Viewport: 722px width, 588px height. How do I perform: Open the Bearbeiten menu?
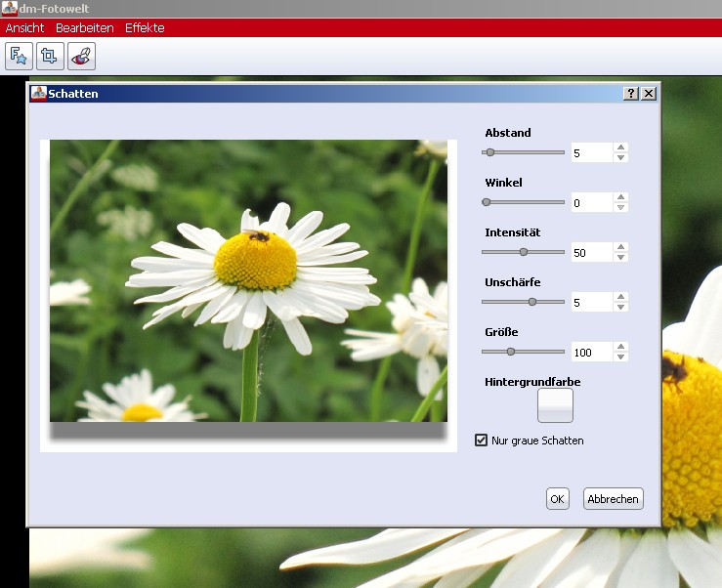pos(84,28)
